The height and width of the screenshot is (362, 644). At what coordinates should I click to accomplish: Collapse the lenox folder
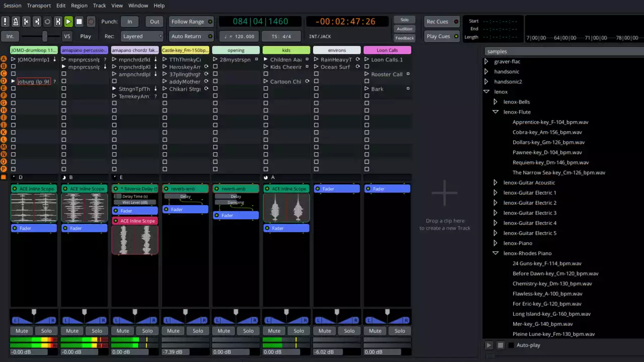coord(486,92)
